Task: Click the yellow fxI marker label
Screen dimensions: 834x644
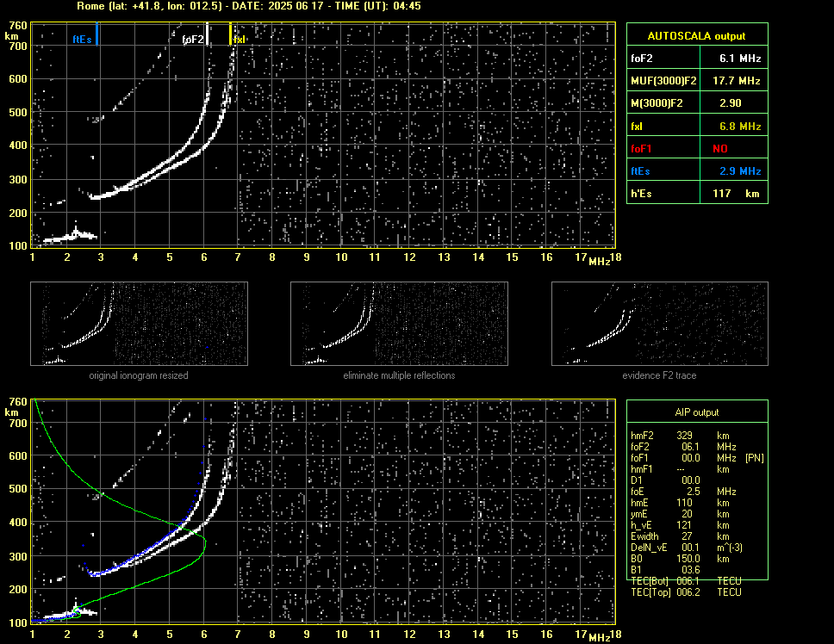Action: click(239, 40)
